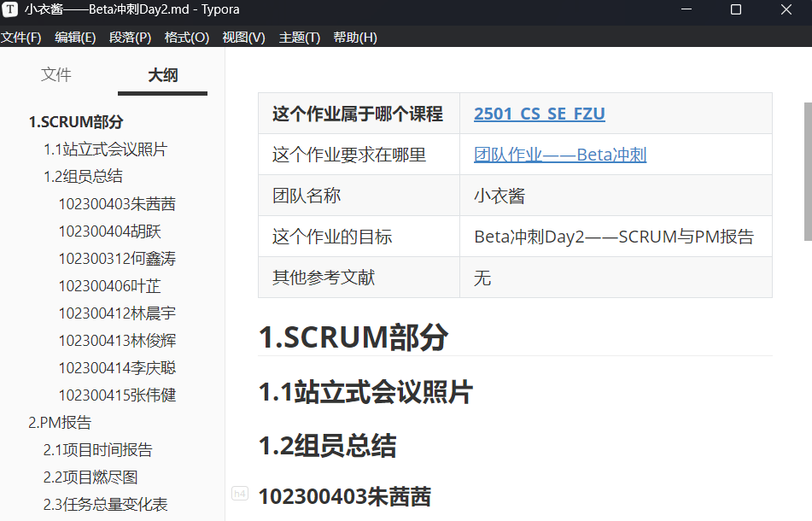The width and height of the screenshot is (812, 521).
Task: Select outline entry 102300415张伟健
Action: pyautogui.click(x=117, y=395)
